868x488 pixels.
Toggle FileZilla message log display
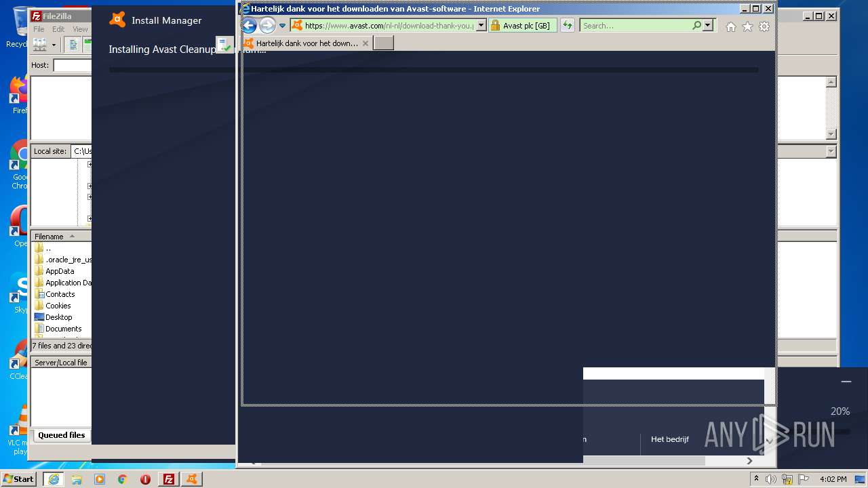pos(73,45)
